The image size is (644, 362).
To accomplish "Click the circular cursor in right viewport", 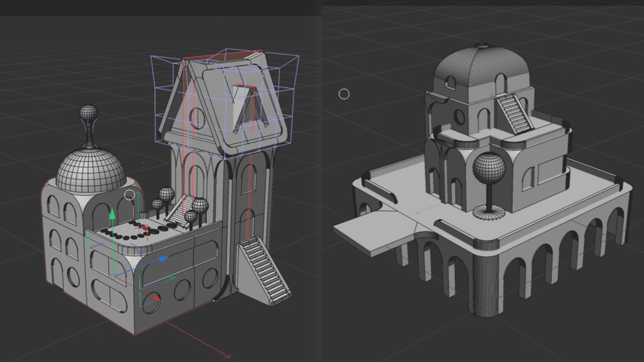I will point(344,94).
